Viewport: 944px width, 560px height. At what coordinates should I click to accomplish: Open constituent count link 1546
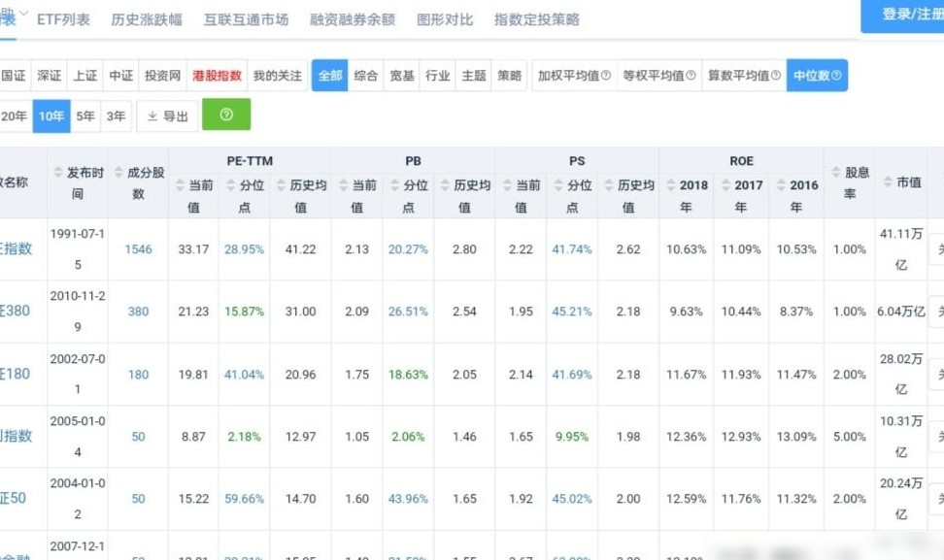[x=139, y=249]
